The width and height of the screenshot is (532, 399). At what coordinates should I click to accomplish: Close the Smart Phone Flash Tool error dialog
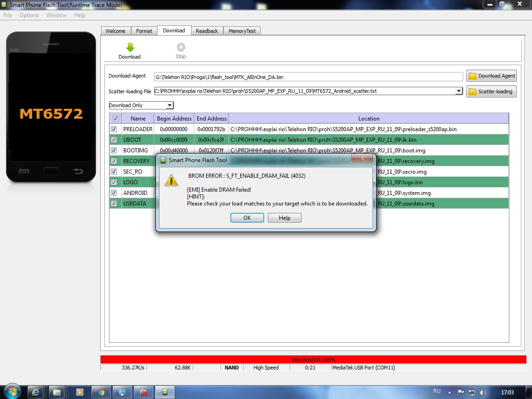pos(363,158)
